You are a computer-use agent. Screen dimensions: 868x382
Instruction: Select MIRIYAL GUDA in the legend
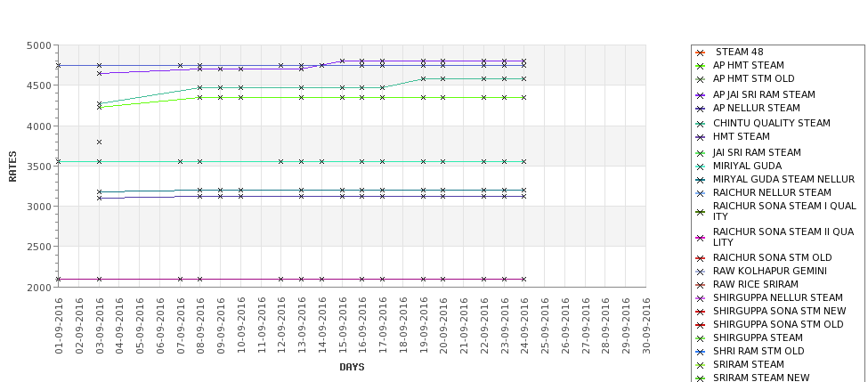coord(747,166)
